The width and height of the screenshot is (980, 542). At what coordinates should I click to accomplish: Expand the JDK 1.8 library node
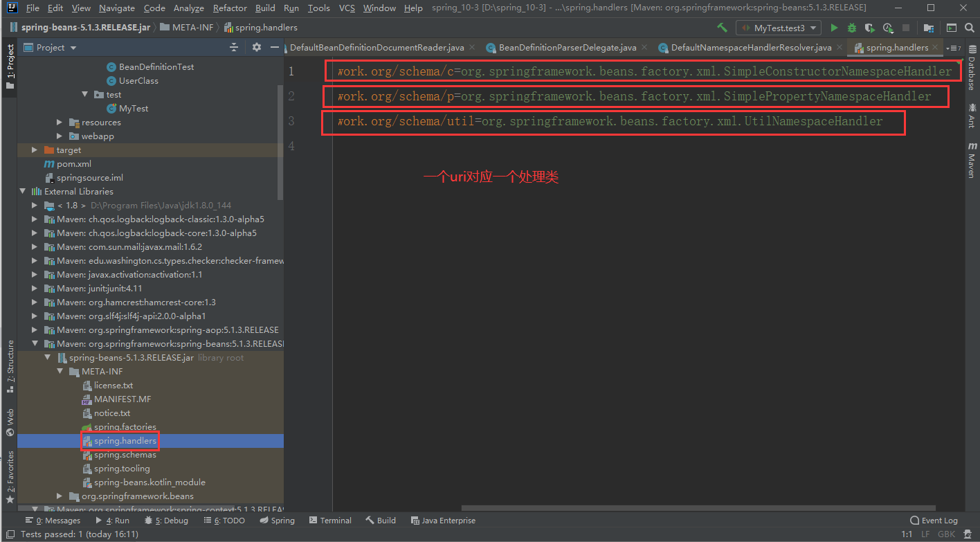pos(35,205)
